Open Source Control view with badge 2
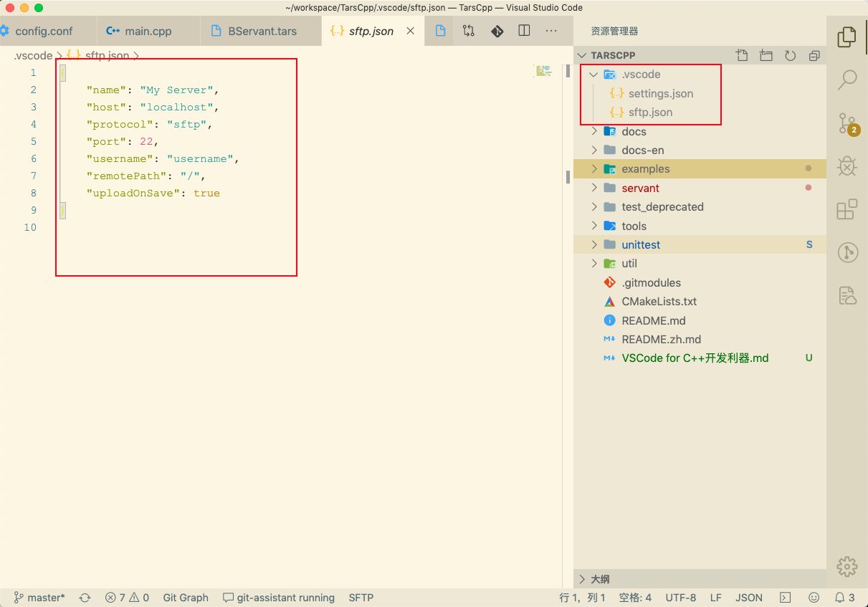 pos(847,123)
